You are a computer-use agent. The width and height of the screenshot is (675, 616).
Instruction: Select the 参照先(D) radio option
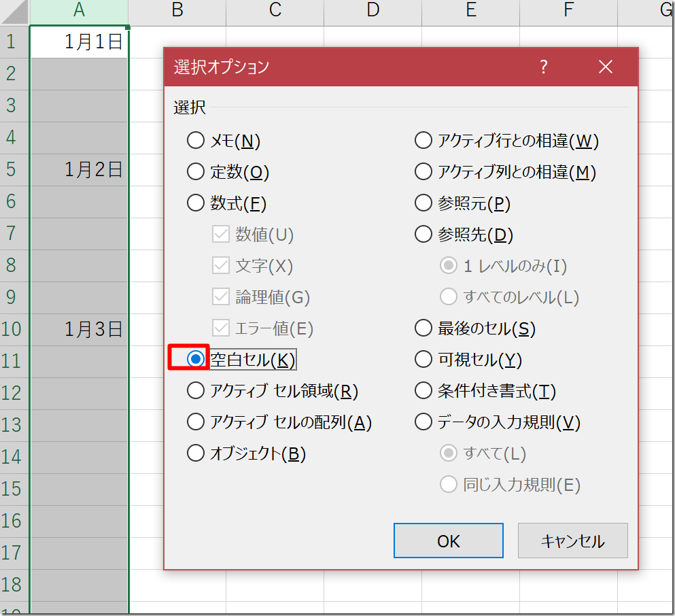pyautogui.click(x=423, y=235)
